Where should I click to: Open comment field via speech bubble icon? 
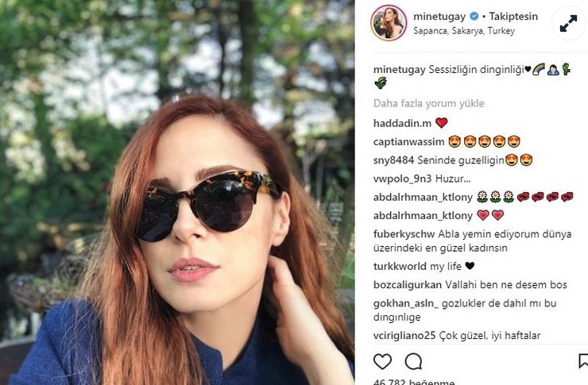pos(414,361)
